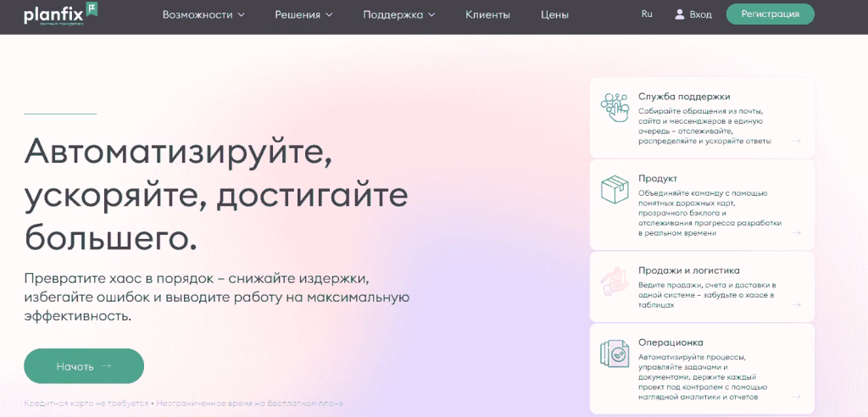
Task: Click the arrow in the Операционка card
Action: coord(796,397)
